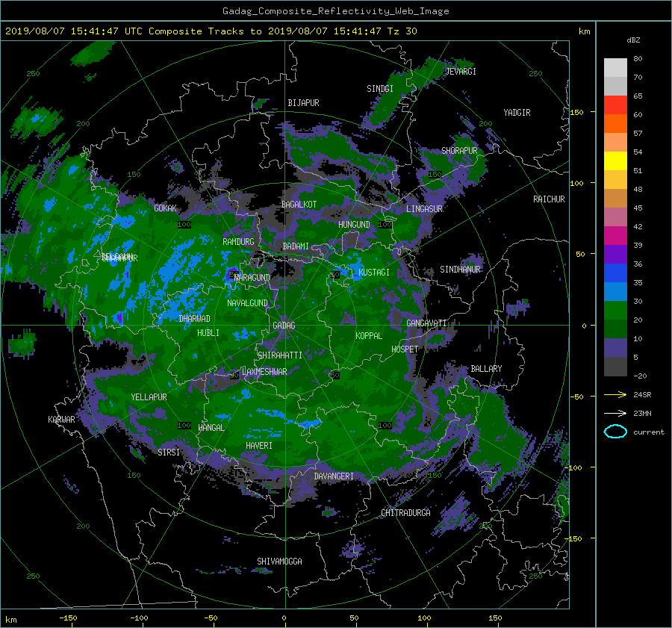The image size is (672, 628).
Task: Click the 'SINDHANUR' city label
Action: pyautogui.click(x=460, y=270)
